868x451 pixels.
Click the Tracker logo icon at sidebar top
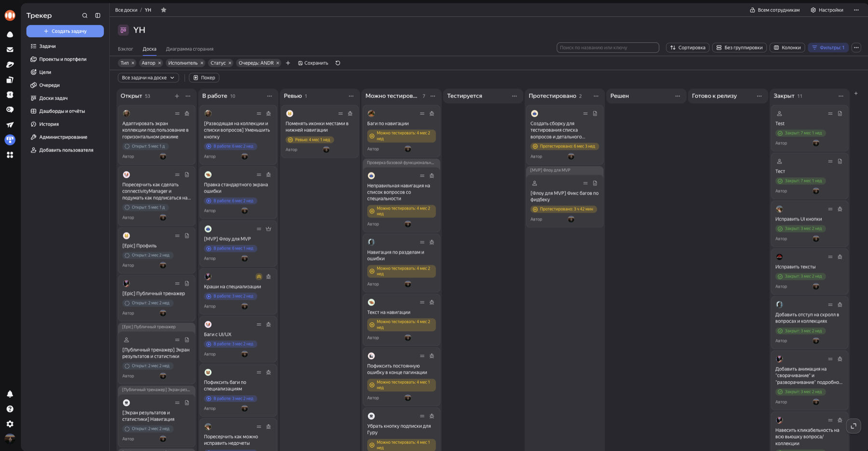(x=10, y=15)
